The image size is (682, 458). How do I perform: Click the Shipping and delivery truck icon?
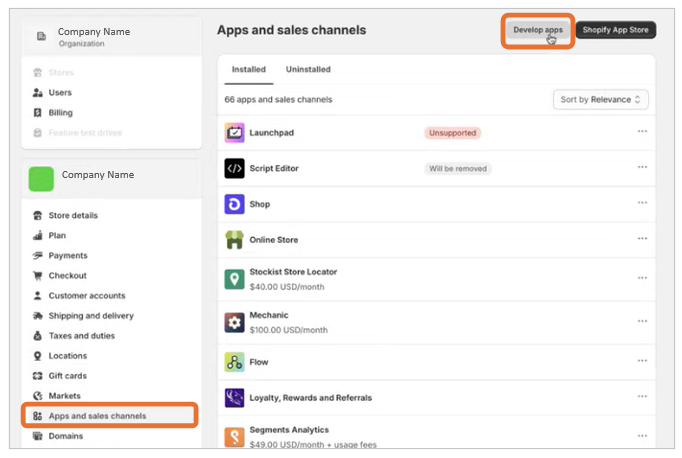(38, 315)
